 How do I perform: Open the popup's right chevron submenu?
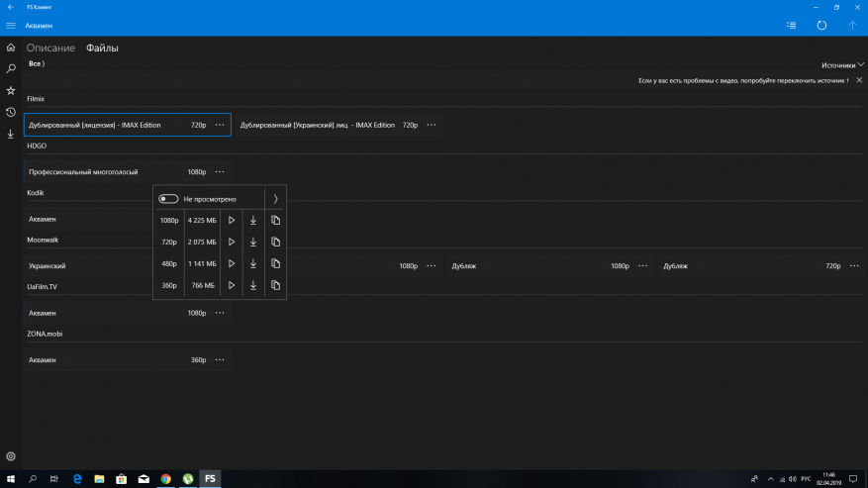coord(275,199)
